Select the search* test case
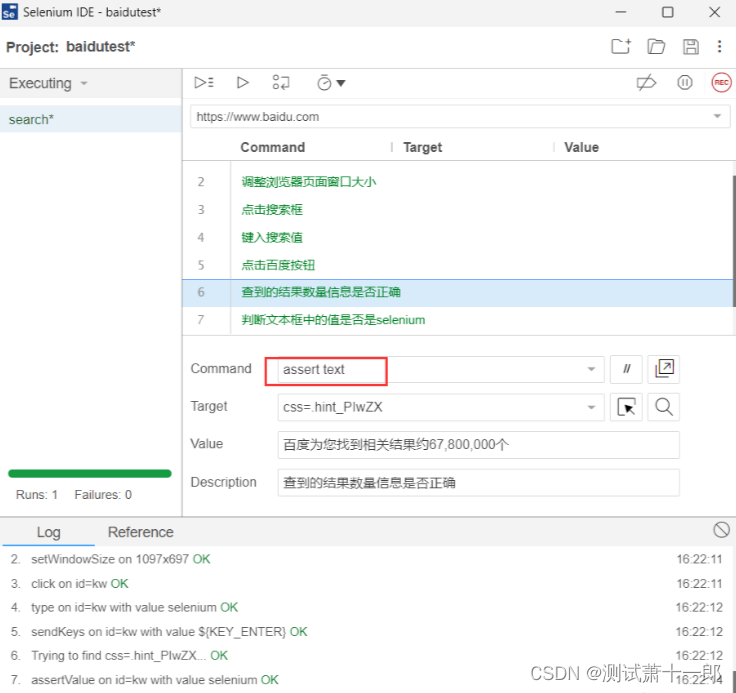This screenshot has width=736, height=693. point(91,119)
